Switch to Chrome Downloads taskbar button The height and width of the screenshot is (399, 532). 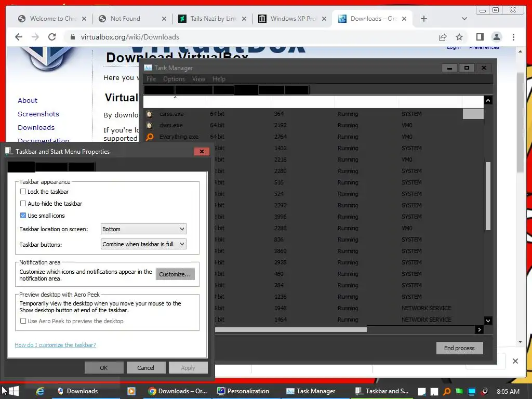178,391
